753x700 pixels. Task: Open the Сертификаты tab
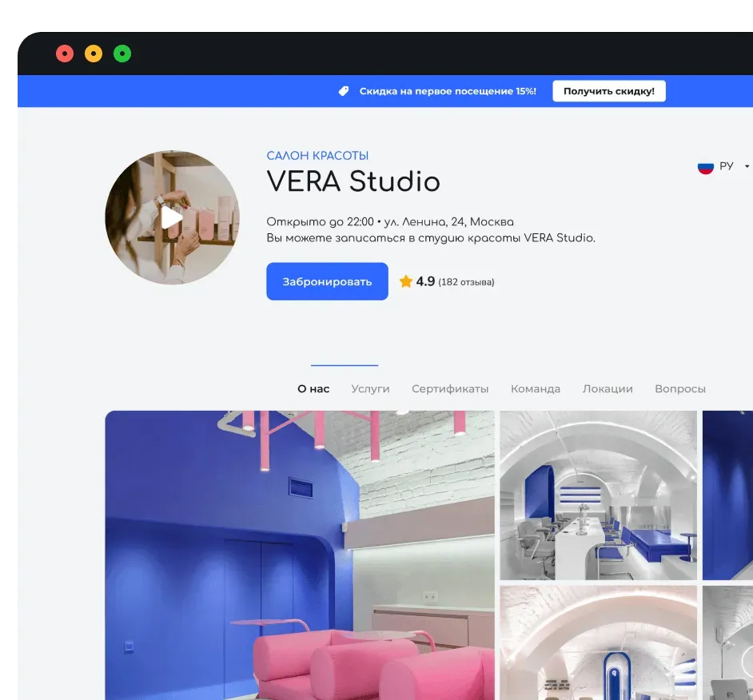(450, 389)
